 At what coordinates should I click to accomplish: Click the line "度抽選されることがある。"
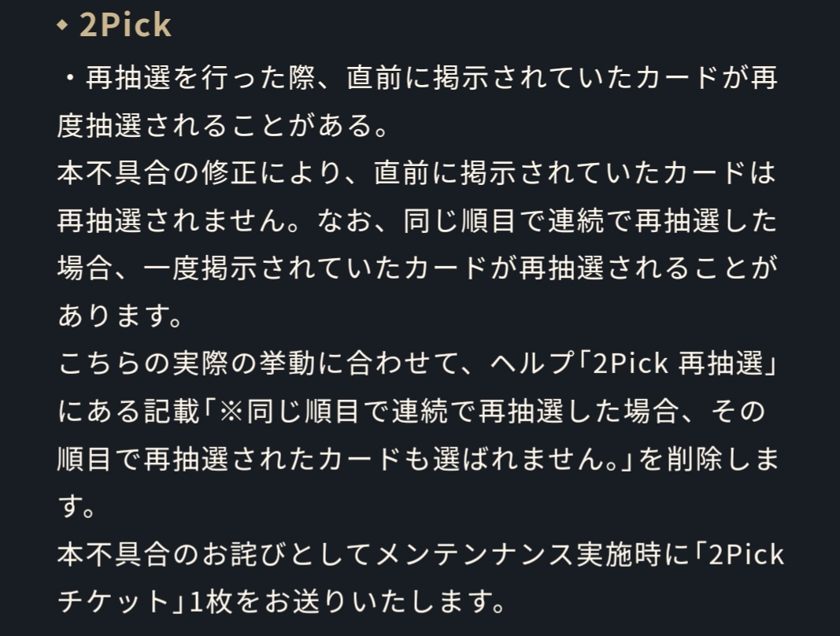[224, 126]
